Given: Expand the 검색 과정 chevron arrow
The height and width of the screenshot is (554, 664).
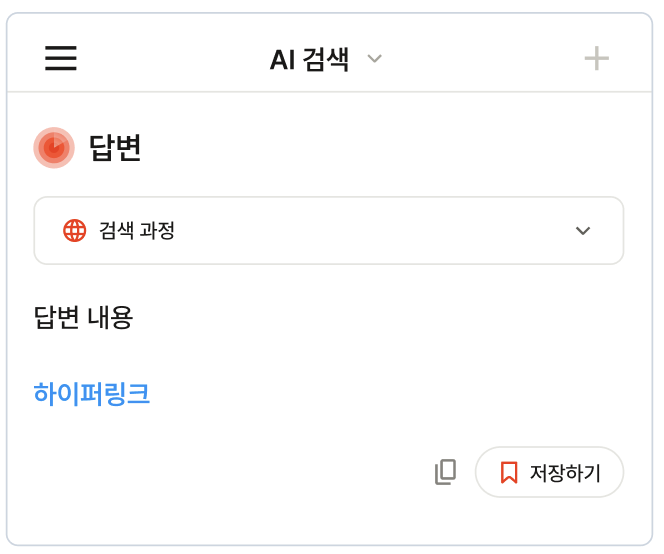Looking at the screenshot, I should 583,231.
